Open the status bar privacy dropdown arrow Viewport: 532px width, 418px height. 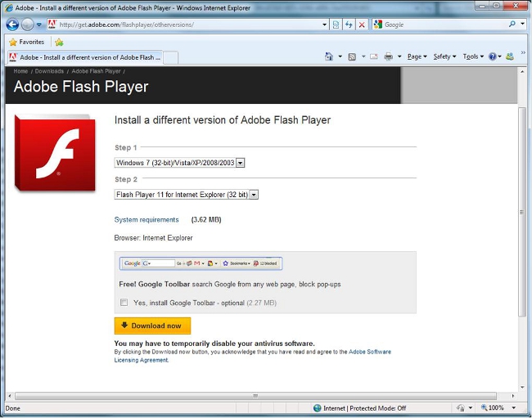[471, 408]
